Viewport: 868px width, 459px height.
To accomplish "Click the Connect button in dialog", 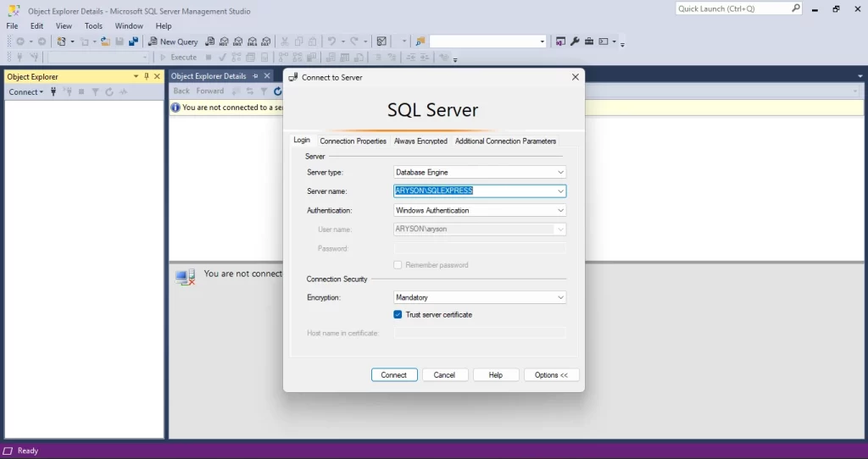I will tap(394, 375).
